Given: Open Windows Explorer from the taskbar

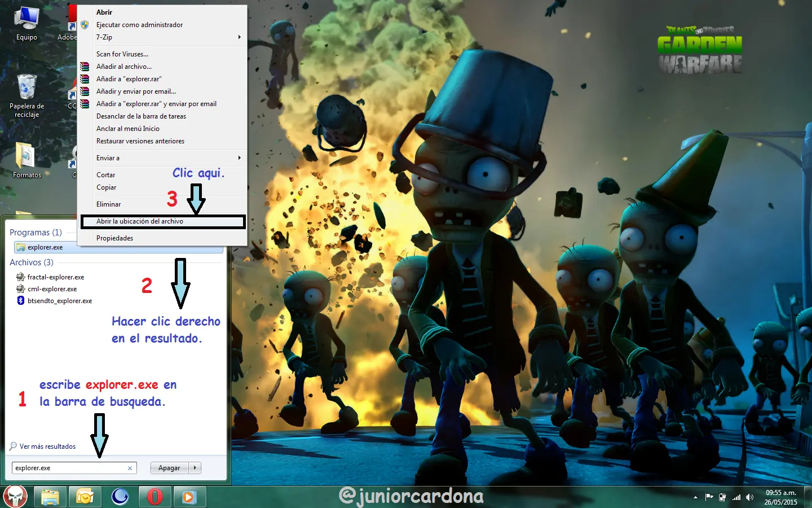Looking at the screenshot, I should (50, 497).
